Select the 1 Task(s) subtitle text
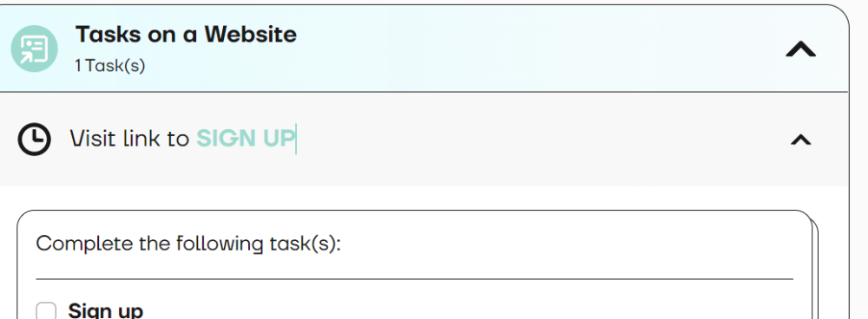This screenshot has height=319, width=868. point(110,66)
